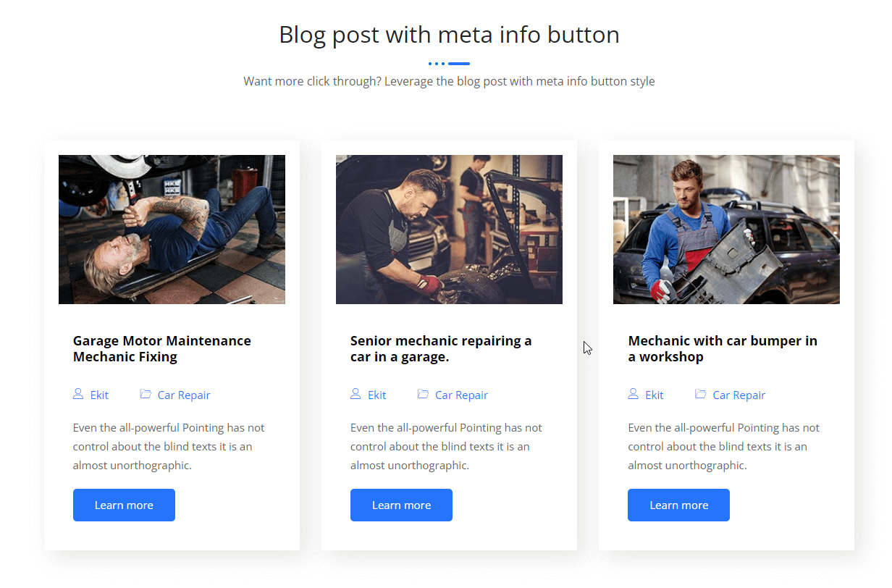This screenshot has height=588, width=892.
Task: Click the tattooed mechanic under car thumbnail
Action: (172, 230)
